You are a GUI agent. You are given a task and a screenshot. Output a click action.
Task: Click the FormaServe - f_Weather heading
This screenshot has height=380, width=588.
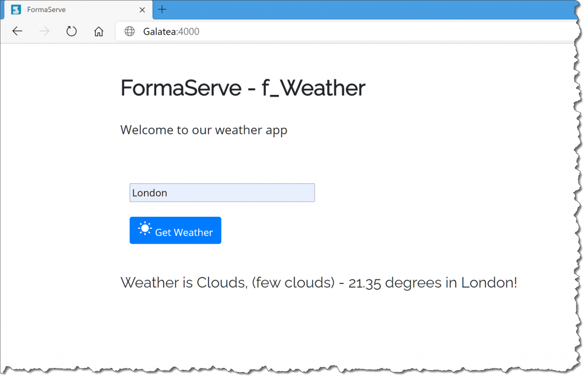[242, 88]
